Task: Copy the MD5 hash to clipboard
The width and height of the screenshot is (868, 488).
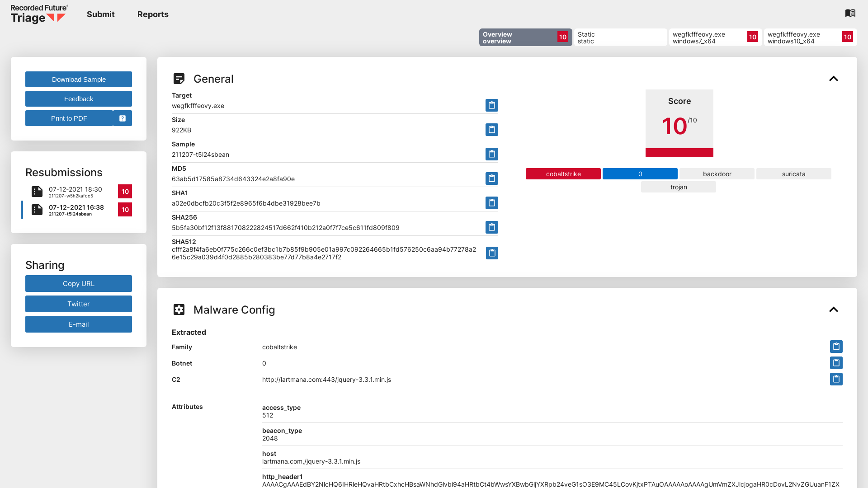Action: pos(492,178)
